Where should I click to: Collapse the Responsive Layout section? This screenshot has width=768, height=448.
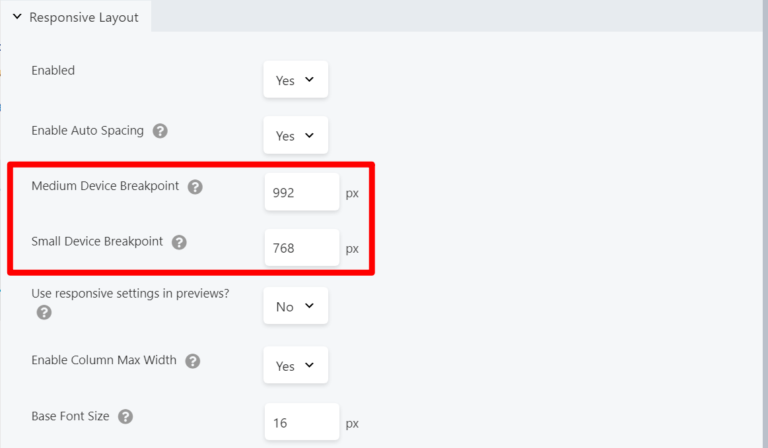[17, 17]
